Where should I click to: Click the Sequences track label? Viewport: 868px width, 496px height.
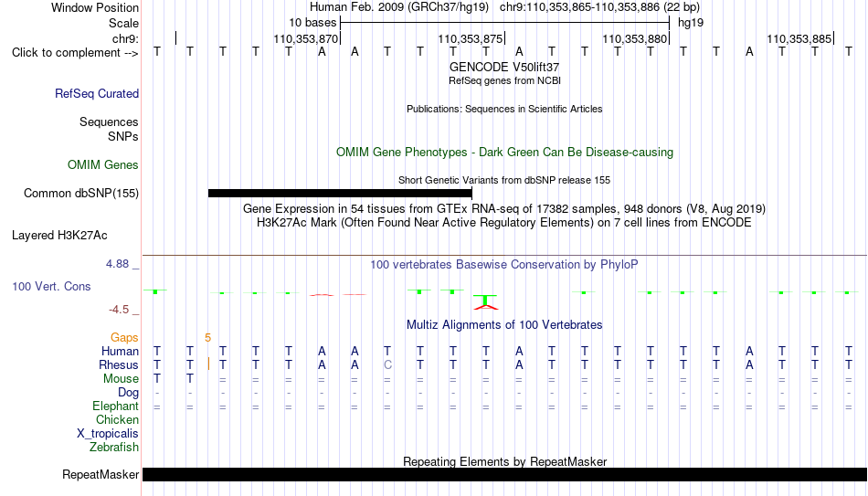(x=109, y=121)
